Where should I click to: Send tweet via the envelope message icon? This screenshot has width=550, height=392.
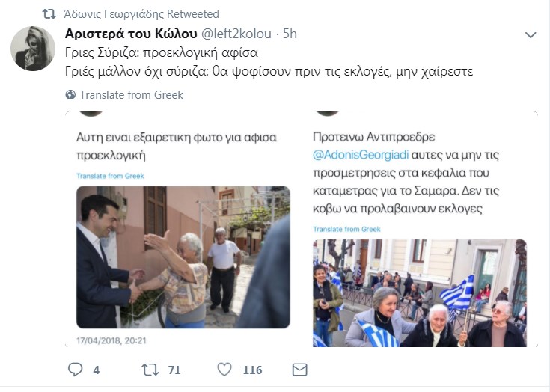tap(300, 370)
